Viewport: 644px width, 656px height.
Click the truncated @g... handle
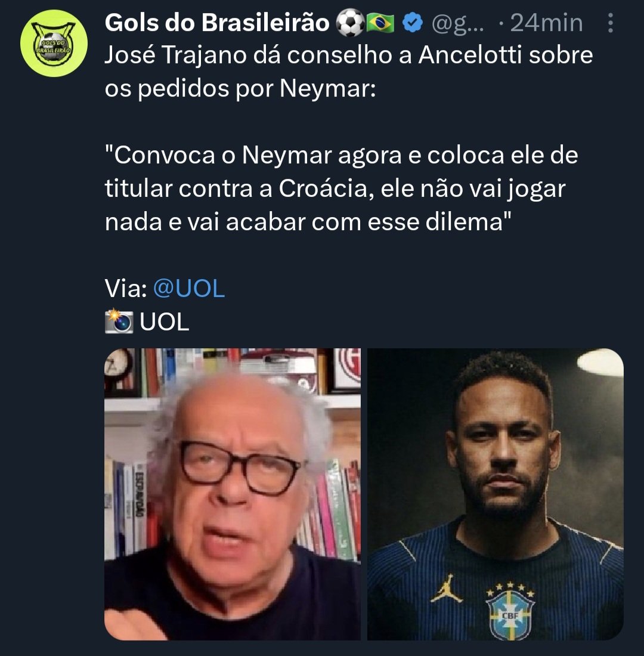point(458,23)
